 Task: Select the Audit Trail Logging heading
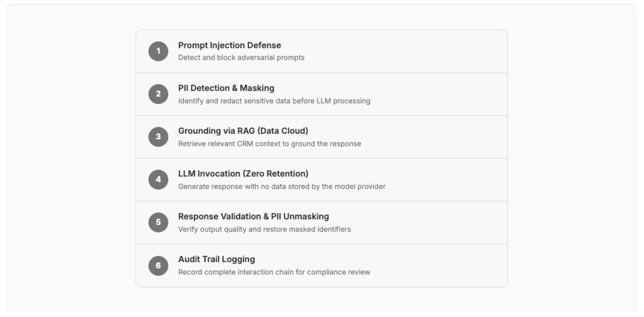coord(216,259)
